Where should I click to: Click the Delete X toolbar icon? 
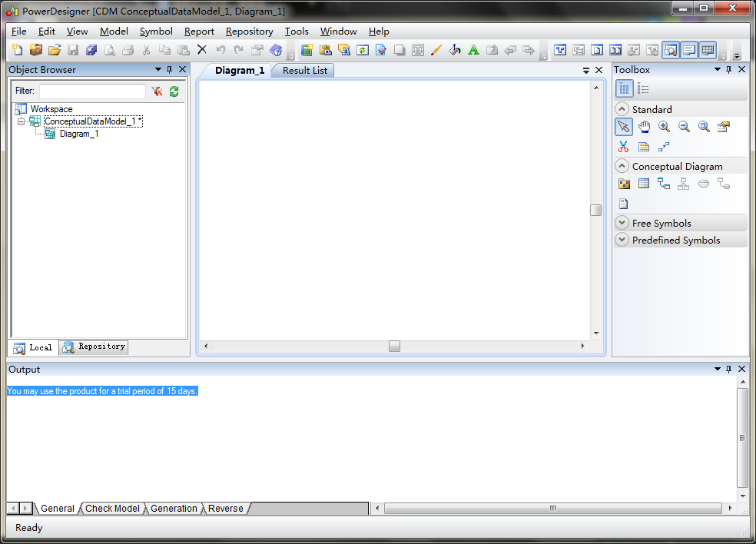coord(202,50)
